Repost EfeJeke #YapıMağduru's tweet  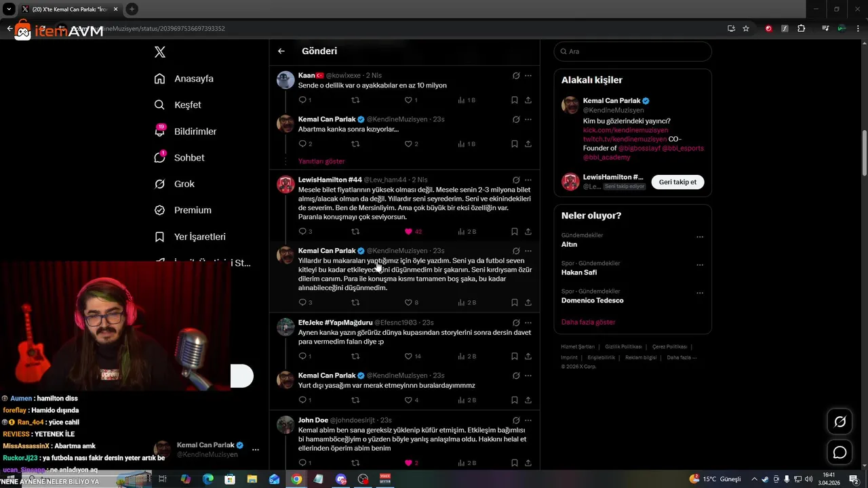355,357
